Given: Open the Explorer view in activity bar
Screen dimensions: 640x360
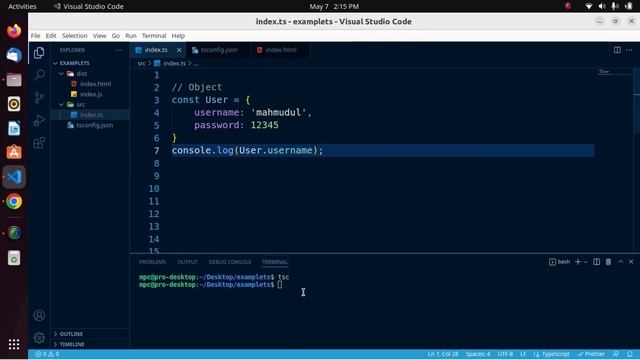Looking at the screenshot, I should pyautogui.click(x=39, y=53).
